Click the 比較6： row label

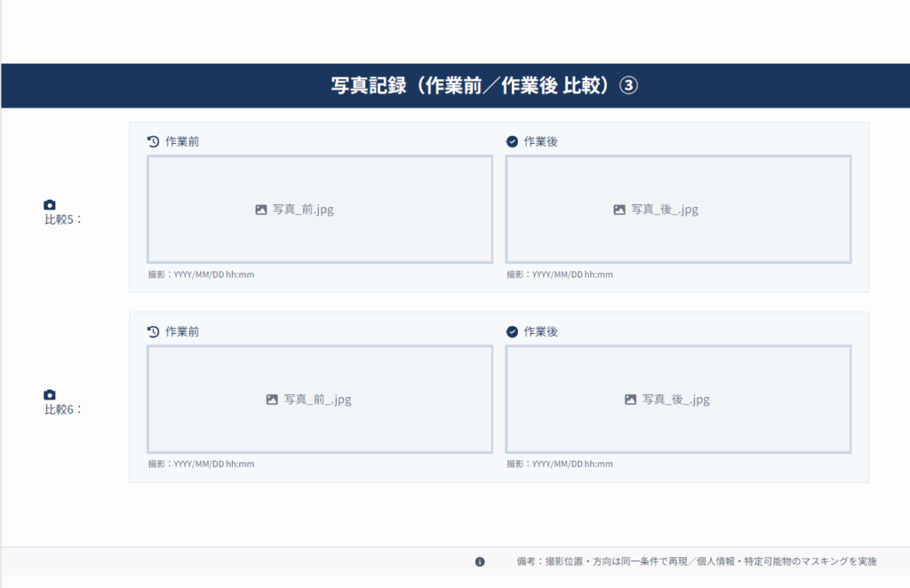coord(63,409)
